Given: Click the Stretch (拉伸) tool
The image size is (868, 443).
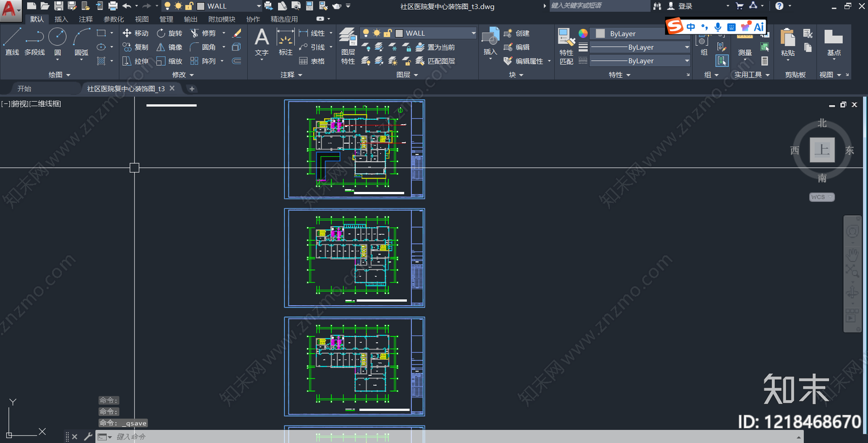Looking at the screenshot, I should (136, 61).
